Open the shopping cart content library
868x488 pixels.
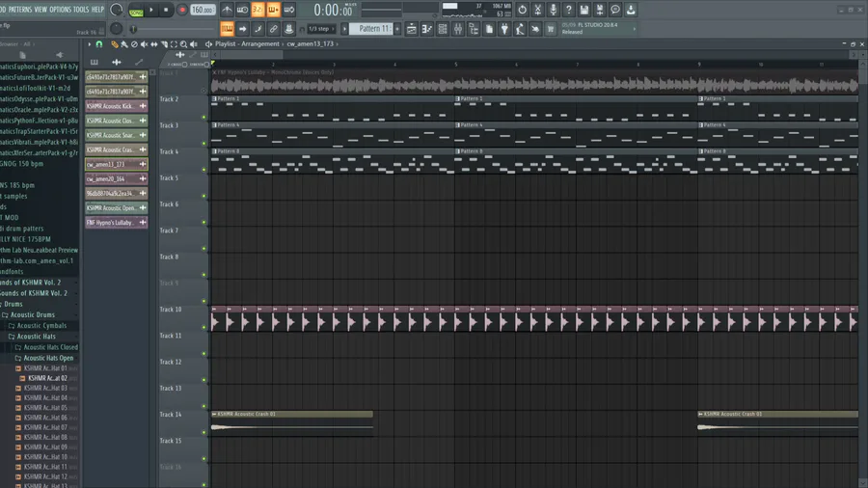click(x=551, y=29)
